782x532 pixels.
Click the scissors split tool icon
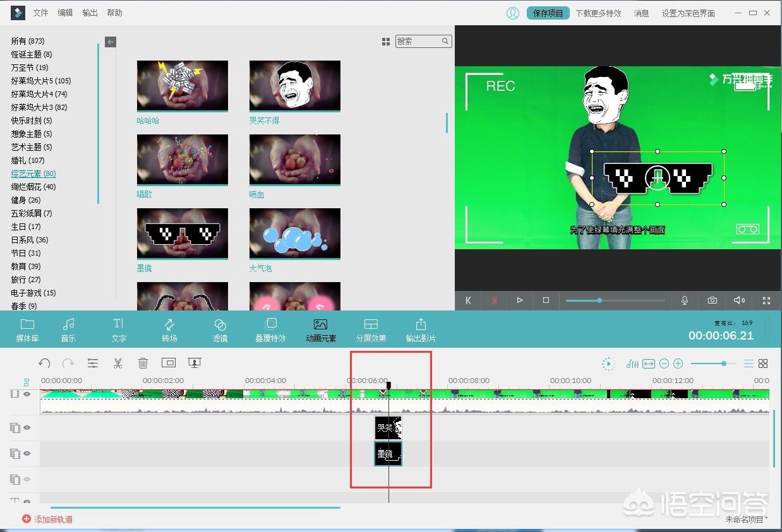coord(117,363)
